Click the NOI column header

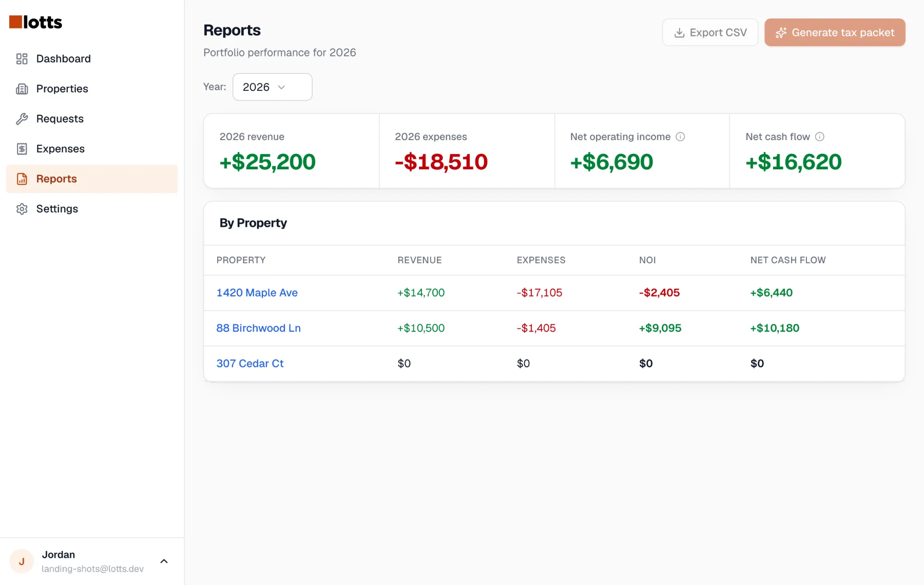point(647,260)
